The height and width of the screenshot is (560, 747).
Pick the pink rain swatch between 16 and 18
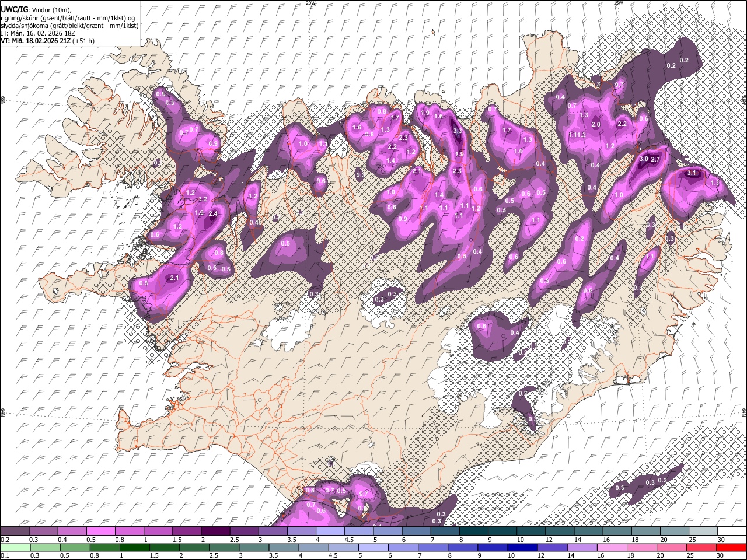612,547
